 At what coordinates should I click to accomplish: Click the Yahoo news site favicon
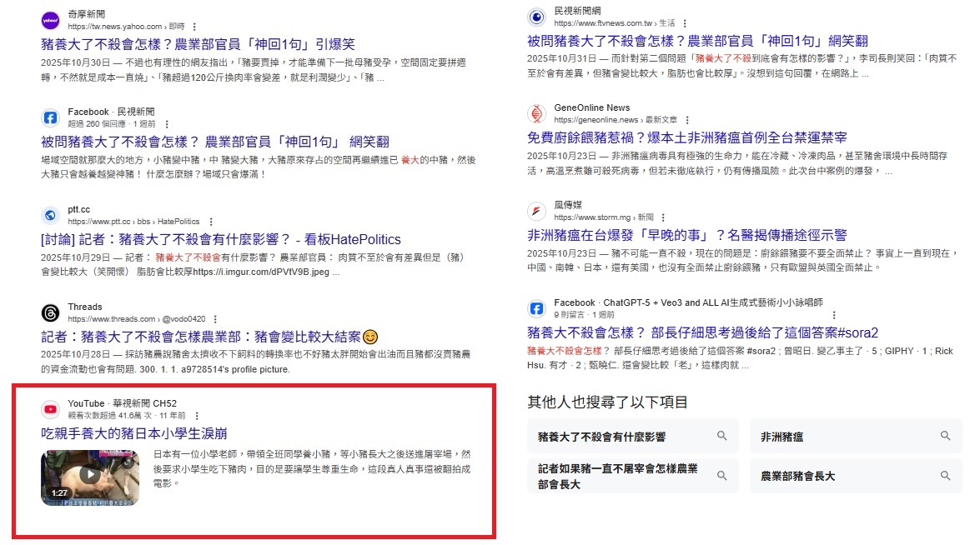pyautogui.click(x=50, y=21)
